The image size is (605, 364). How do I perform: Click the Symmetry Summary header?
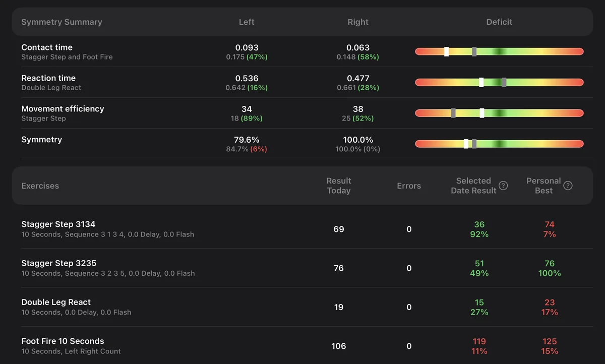[x=62, y=22]
